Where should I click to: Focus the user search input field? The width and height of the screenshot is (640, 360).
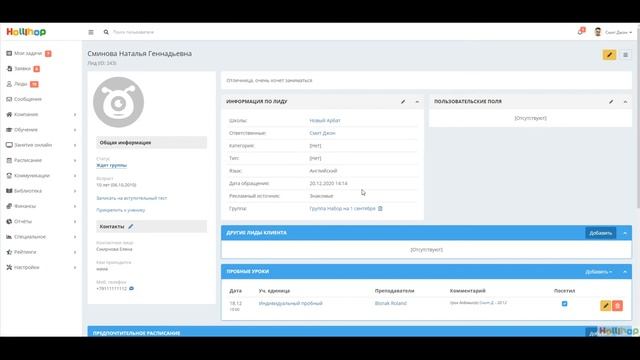[133, 32]
